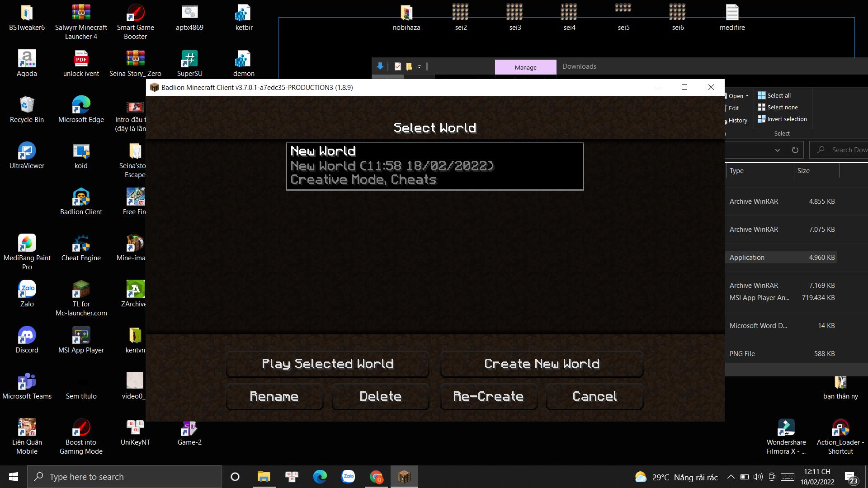868x488 pixels.
Task: Open the Badlion Client desktop icon
Action: [x=81, y=198]
